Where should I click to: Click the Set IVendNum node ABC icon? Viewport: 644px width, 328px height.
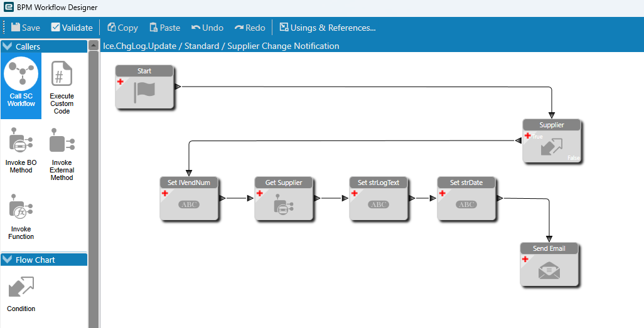tap(189, 204)
